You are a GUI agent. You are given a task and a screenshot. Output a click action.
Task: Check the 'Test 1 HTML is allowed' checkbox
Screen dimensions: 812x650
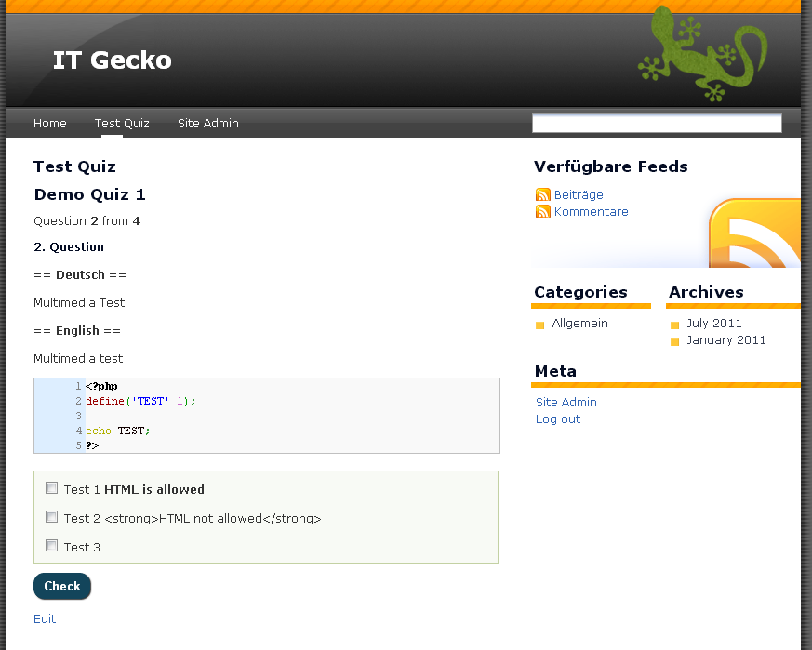pyautogui.click(x=52, y=488)
